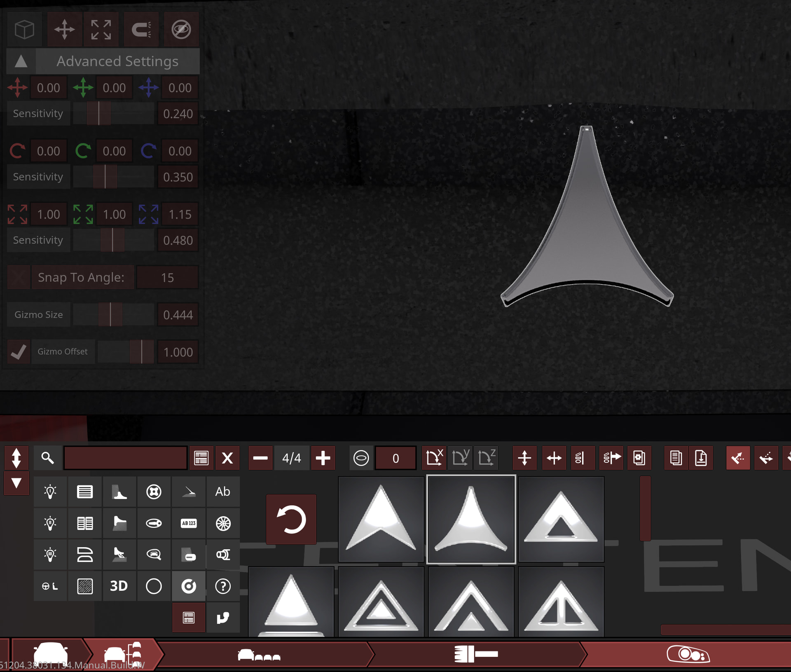Collapse fixture panel with down triangle
The width and height of the screenshot is (791, 672).
(16, 483)
